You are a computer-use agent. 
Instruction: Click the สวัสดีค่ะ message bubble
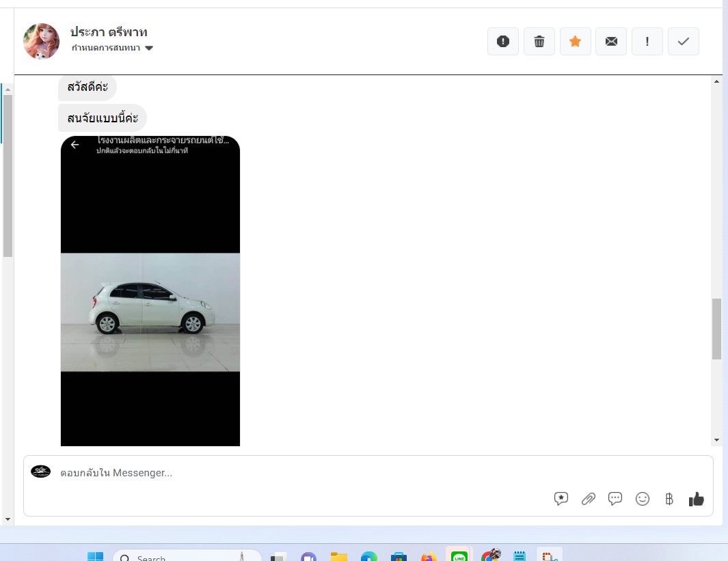point(87,87)
